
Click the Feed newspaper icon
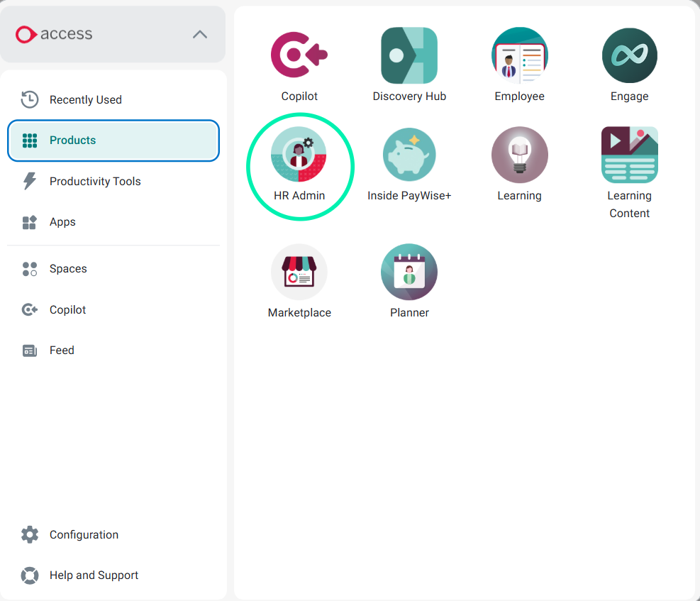point(30,351)
